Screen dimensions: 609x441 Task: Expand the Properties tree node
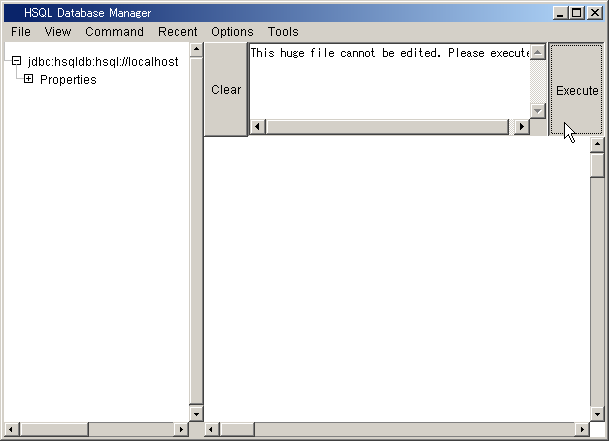point(28,79)
